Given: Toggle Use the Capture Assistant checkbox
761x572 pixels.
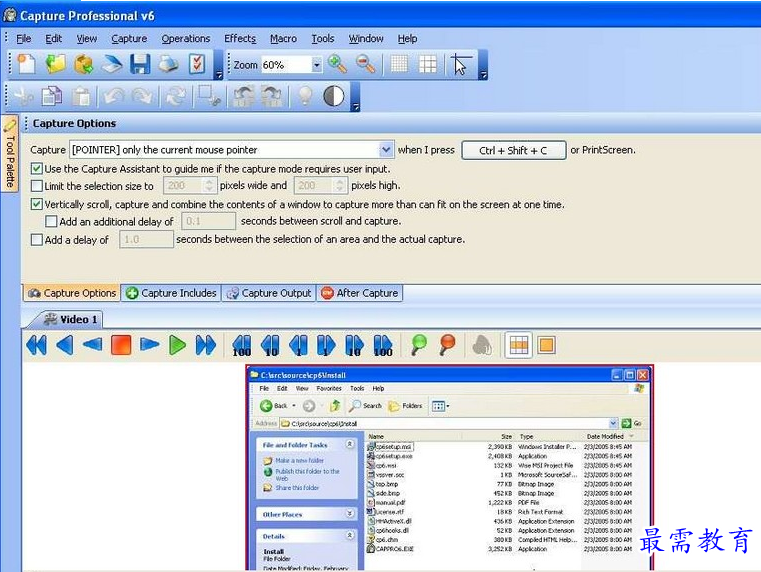Looking at the screenshot, I should point(36,169).
